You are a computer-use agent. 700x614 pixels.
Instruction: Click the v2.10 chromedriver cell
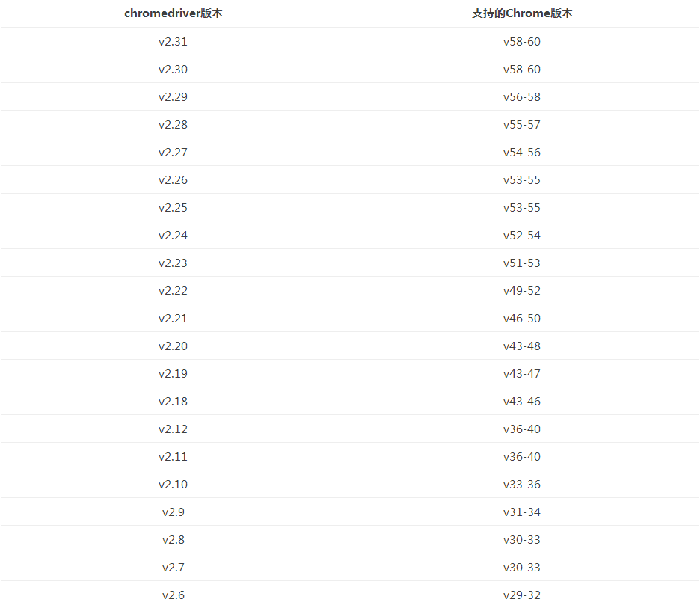click(x=173, y=485)
